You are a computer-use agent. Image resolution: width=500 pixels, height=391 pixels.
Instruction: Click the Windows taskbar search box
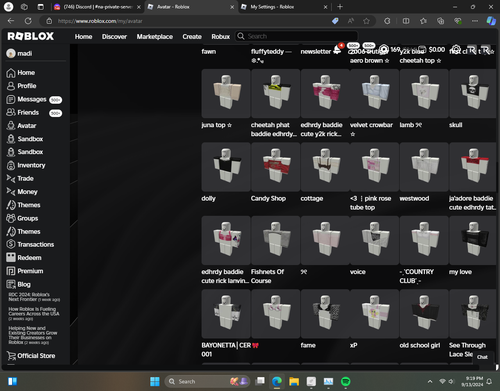pos(207,381)
